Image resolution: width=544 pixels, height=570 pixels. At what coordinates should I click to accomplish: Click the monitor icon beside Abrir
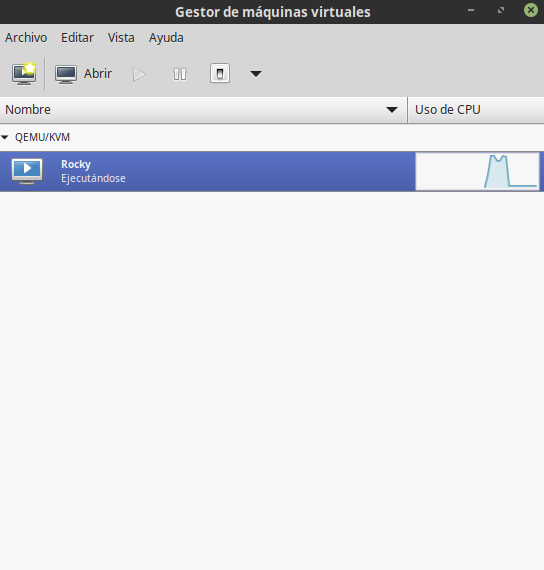[66, 74]
